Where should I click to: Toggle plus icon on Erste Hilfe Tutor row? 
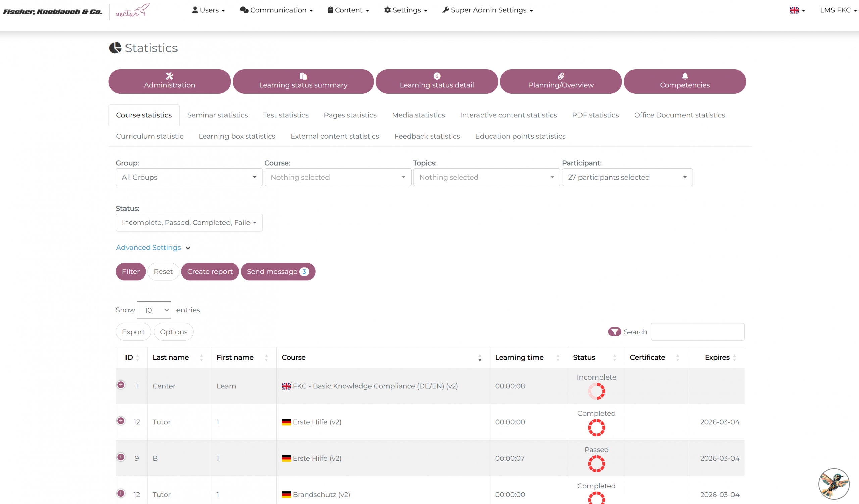coord(121,421)
